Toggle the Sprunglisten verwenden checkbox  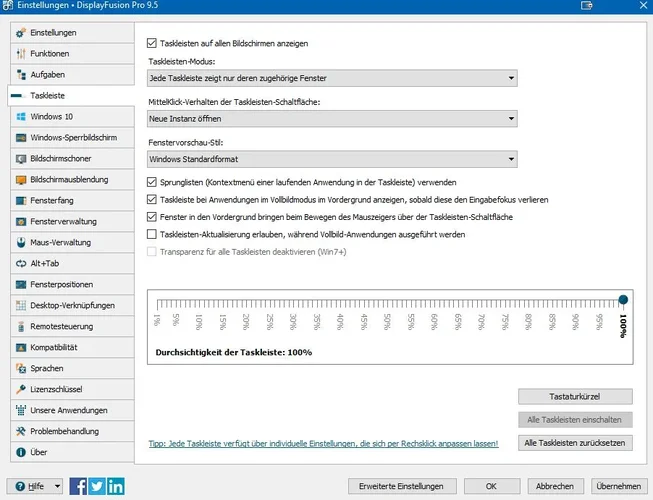[x=152, y=182]
